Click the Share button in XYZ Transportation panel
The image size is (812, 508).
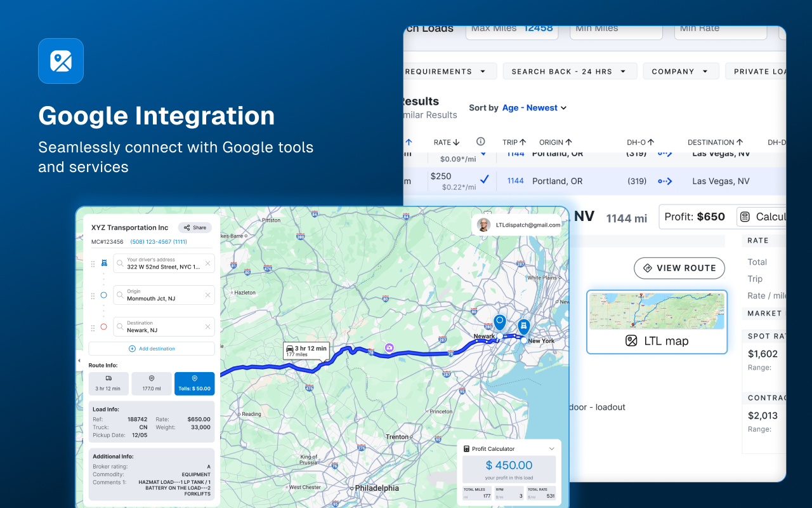click(195, 227)
